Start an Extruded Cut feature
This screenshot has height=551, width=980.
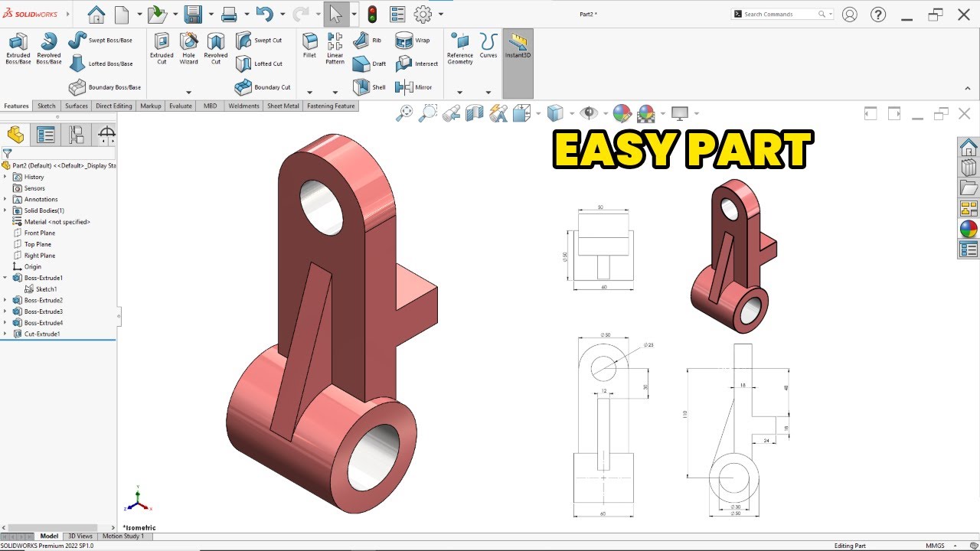pos(162,47)
